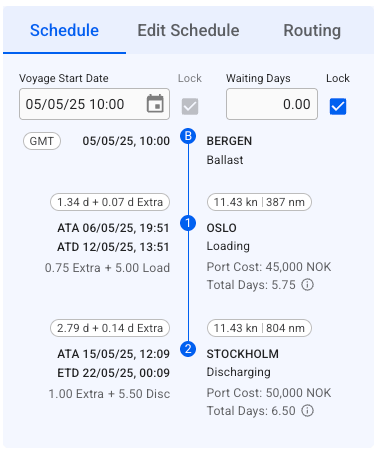Select the Schedule tab

click(x=64, y=30)
